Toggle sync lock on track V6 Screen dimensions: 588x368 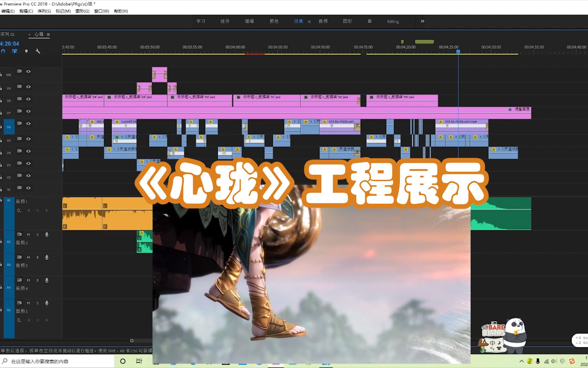[19, 123]
